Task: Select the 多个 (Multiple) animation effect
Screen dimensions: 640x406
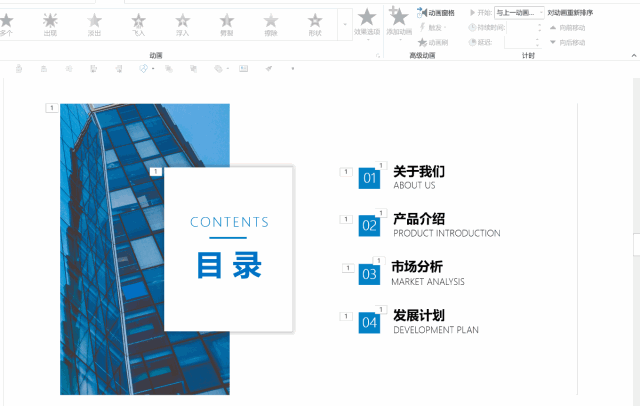Action: [7, 24]
